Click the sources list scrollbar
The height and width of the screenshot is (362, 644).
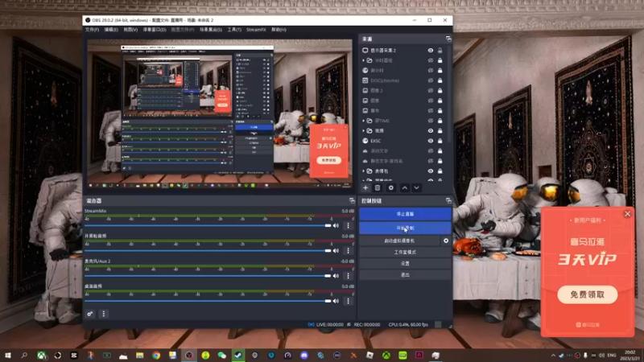pyautogui.click(x=449, y=94)
